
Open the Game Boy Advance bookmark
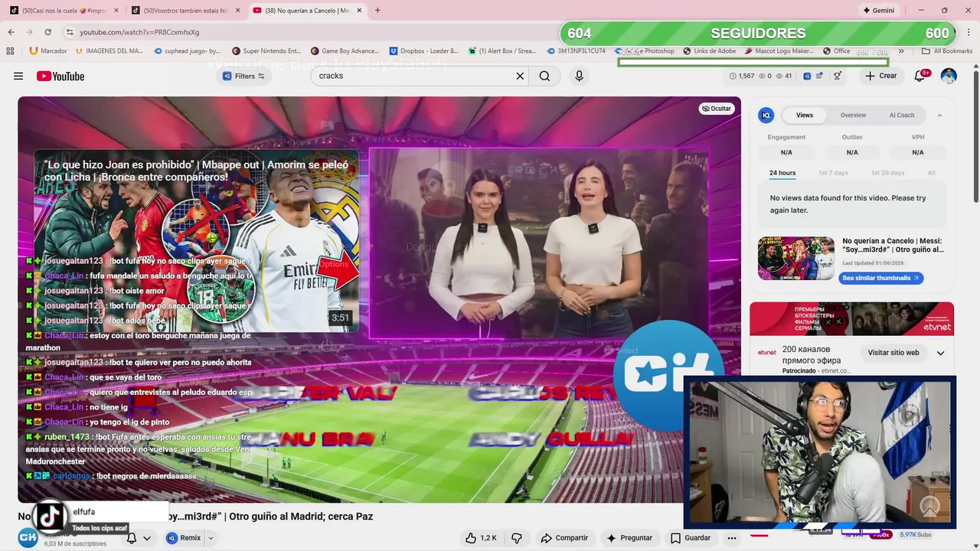pyautogui.click(x=344, y=51)
